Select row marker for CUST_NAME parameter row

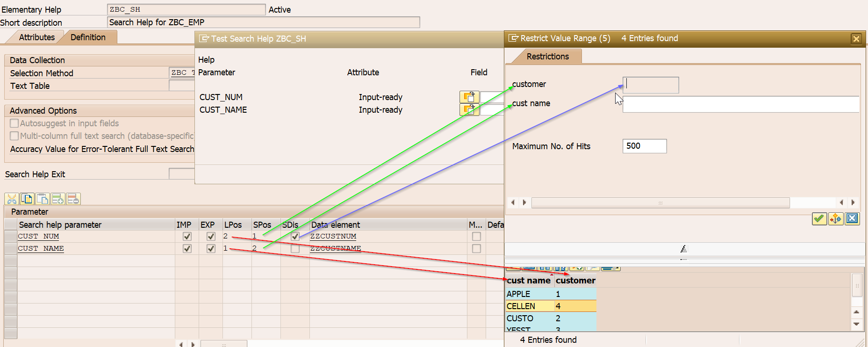coord(10,248)
